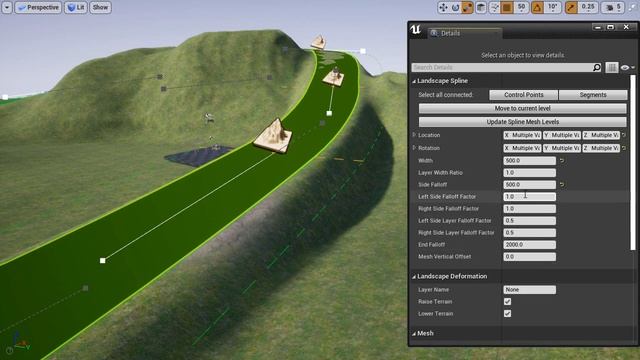
Task: Click the Details panel vertical scrollbar
Action: point(633,162)
